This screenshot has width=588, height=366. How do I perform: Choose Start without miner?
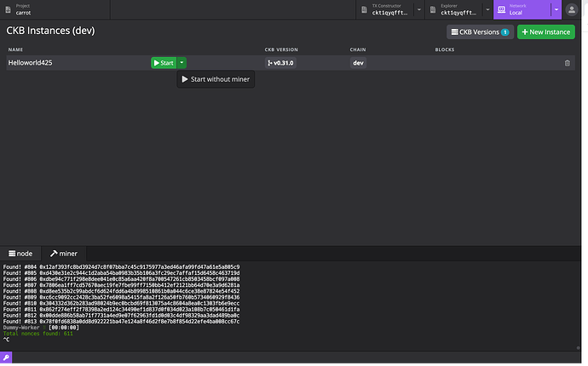click(216, 79)
